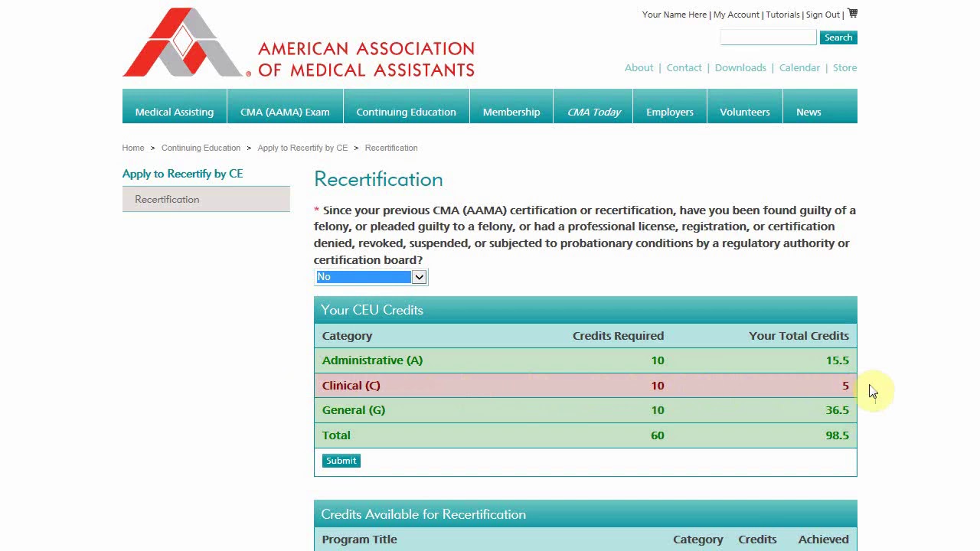Click Your Name Here link
Screen dimensions: 980x551
675,15
